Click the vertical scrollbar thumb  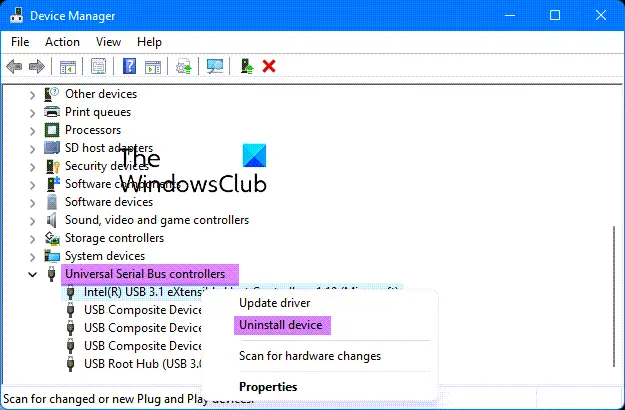[614, 297]
